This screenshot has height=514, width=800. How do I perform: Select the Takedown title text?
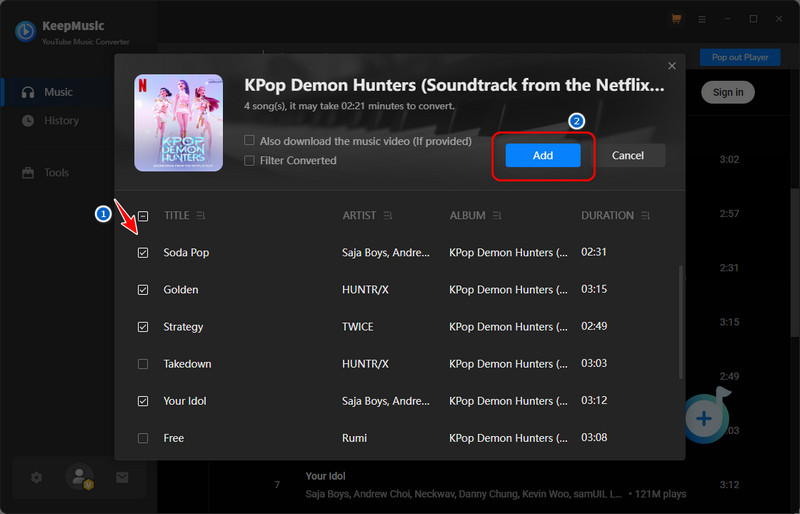187,364
